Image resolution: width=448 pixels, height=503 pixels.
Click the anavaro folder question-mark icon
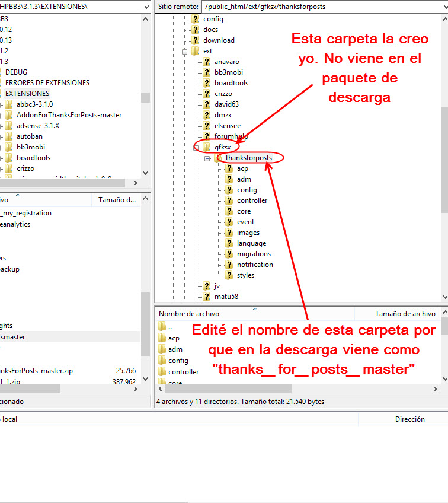pyautogui.click(x=206, y=62)
